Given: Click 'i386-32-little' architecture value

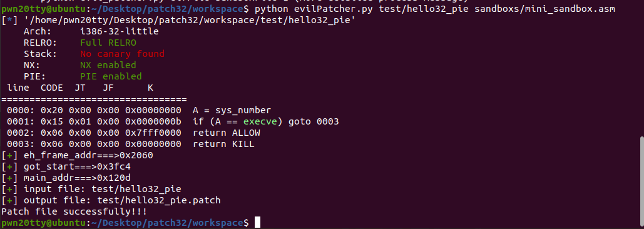Looking at the screenshot, I should (120, 32).
